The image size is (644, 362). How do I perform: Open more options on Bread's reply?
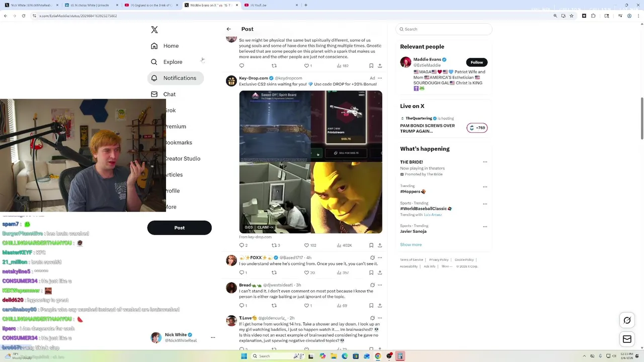[380, 285]
